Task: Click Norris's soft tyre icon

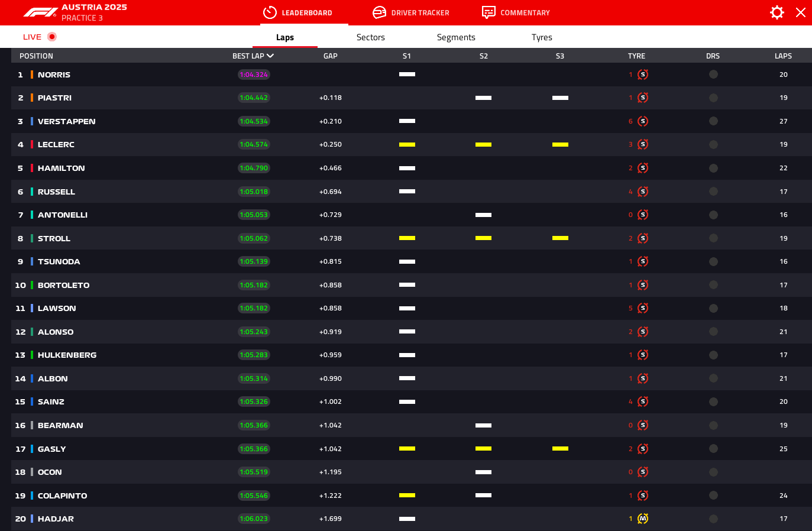Action: tap(643, 75)
